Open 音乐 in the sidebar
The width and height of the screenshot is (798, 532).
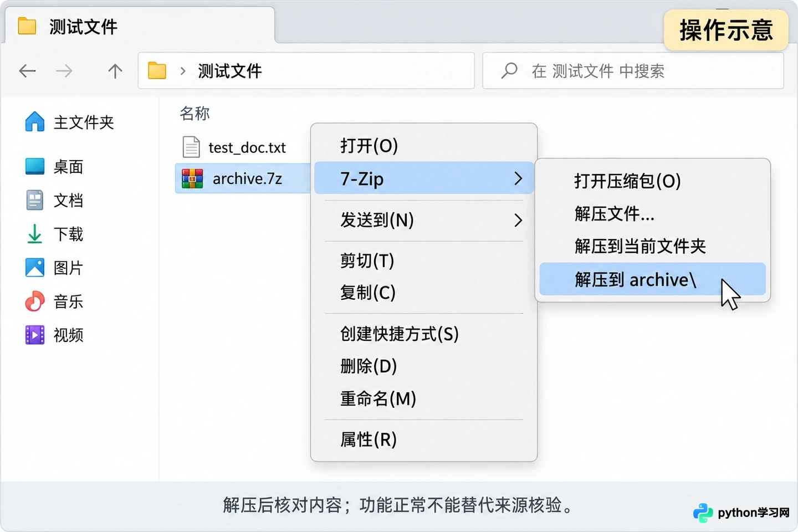pos(68,301)
